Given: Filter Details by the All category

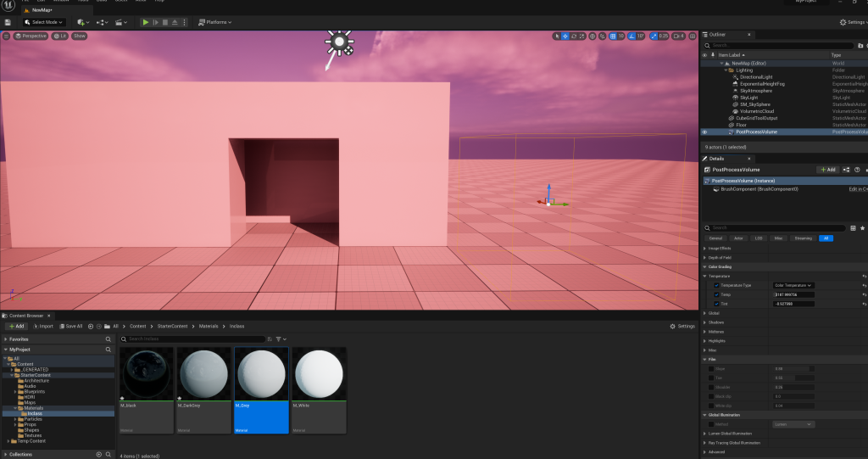Looking at the screenshot, I should [826, 238].
